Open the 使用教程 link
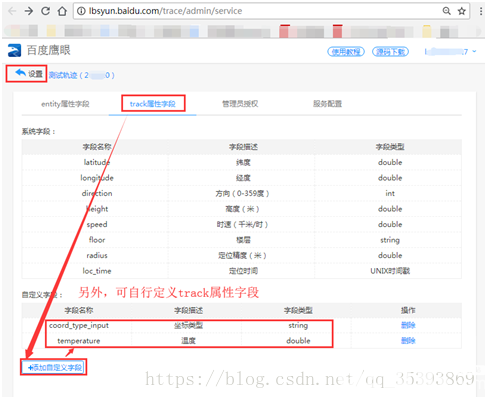Image resolution: width=487 pixels, height=399 pixels. (x=346, y=52)
